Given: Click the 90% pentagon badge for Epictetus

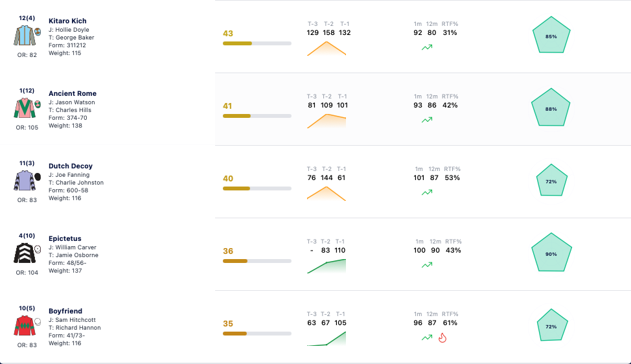Looking at the screenshot, I should pos(551,253).
